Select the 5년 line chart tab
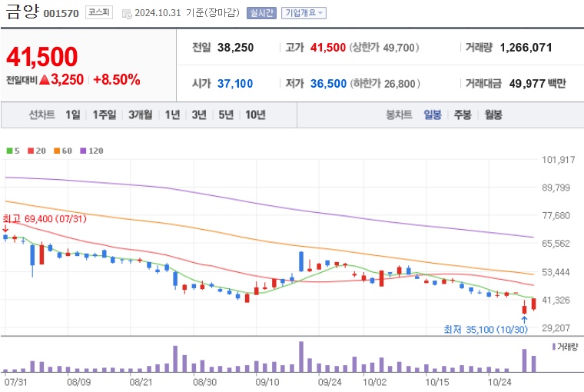 tap(226, 115)
